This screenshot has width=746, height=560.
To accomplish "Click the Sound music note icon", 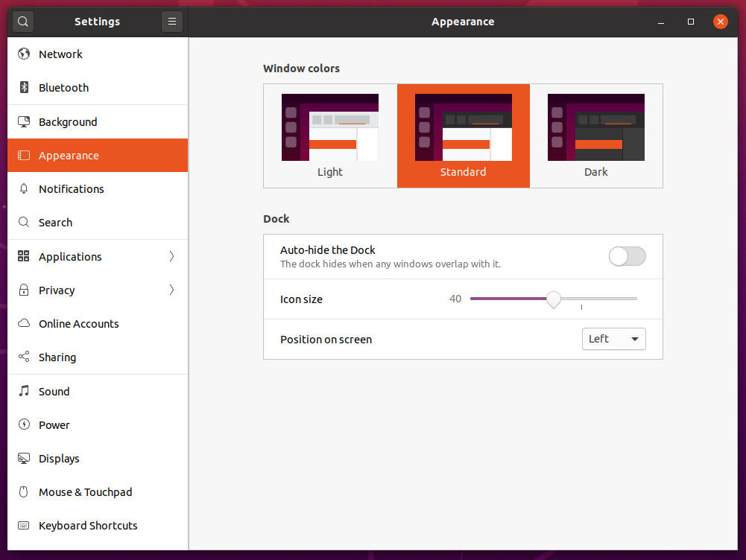I will point(24,391).
